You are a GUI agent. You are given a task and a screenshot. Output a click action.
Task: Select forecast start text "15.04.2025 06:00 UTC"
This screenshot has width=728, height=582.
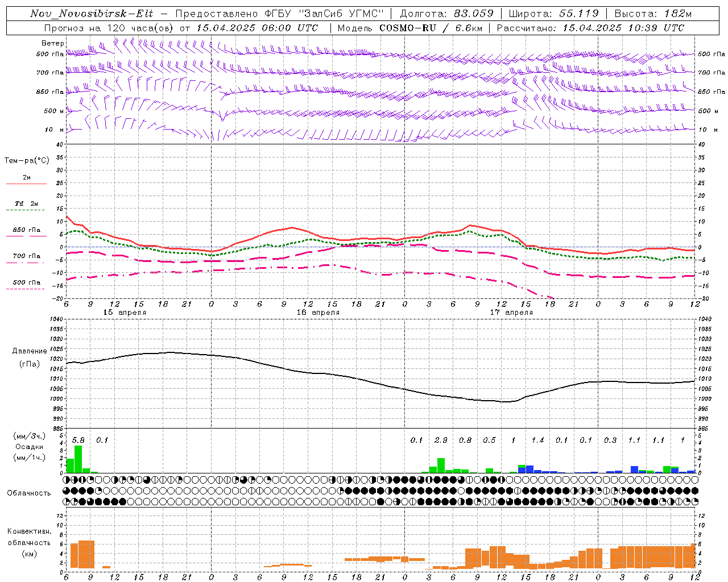pos(257,28)
